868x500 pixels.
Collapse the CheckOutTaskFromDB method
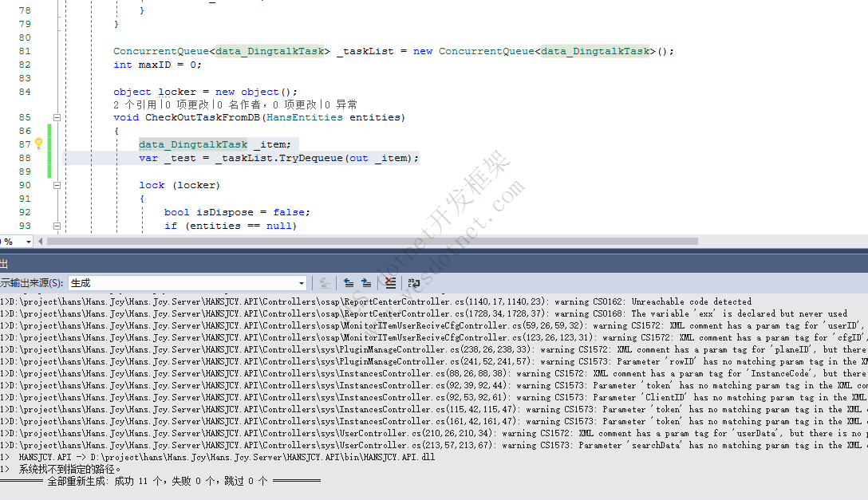56,117
